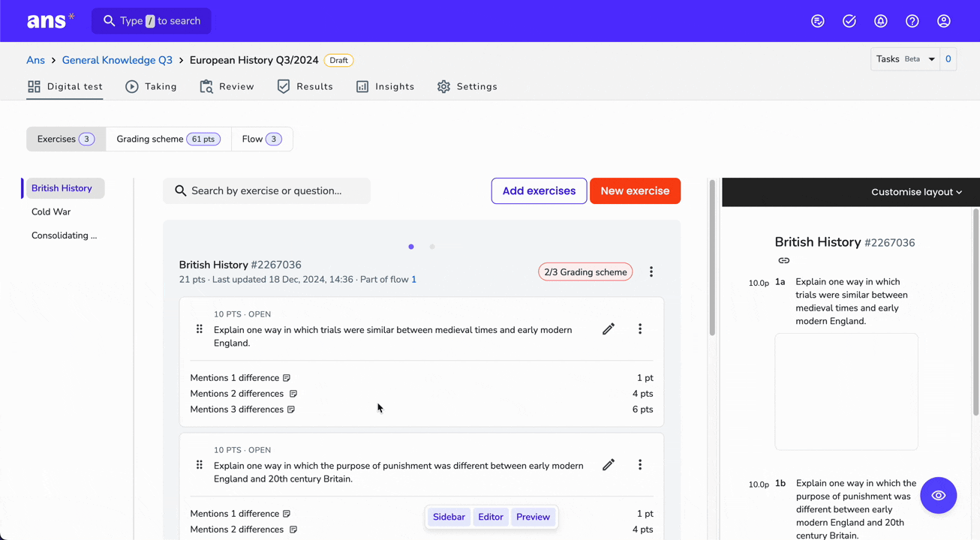Open note icon next to Mentions 1 difference, first question

(287, 378)
